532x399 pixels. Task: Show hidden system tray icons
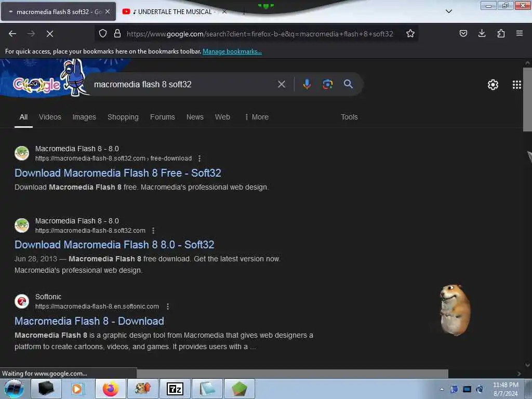click(442, 389)
